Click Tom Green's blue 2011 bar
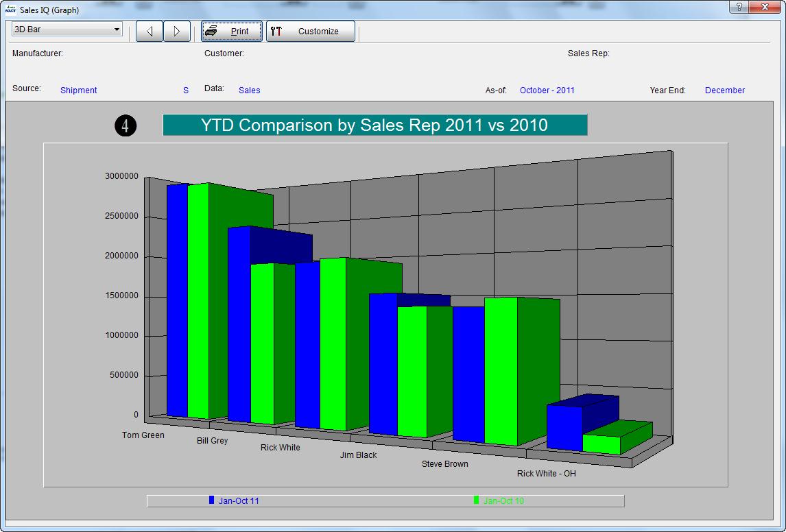 click(178, 300)
